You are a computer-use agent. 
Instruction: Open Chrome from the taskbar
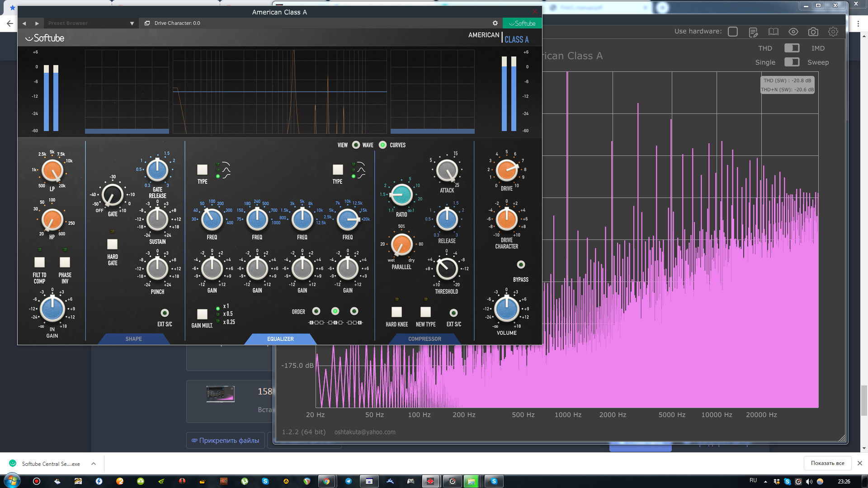coord(326,481)
